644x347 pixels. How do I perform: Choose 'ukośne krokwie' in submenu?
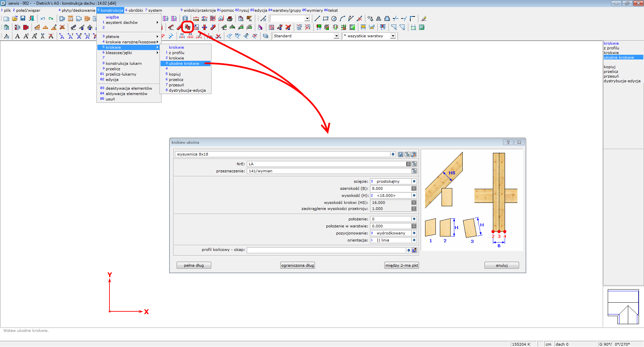(x=184, y=63)
